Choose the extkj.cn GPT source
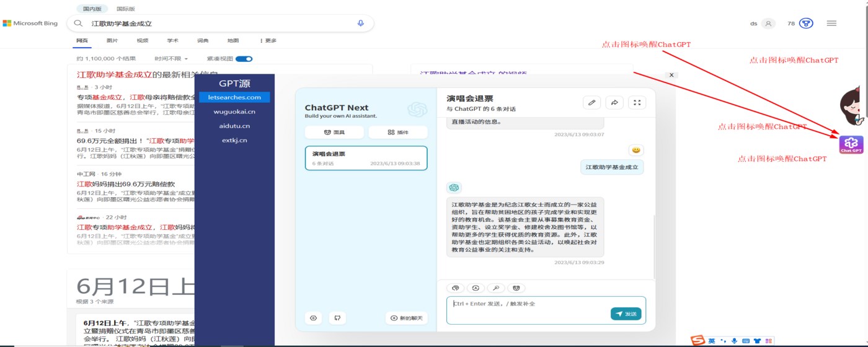The height and width of the screenshot is (347, 868). (x=234, y=140)
